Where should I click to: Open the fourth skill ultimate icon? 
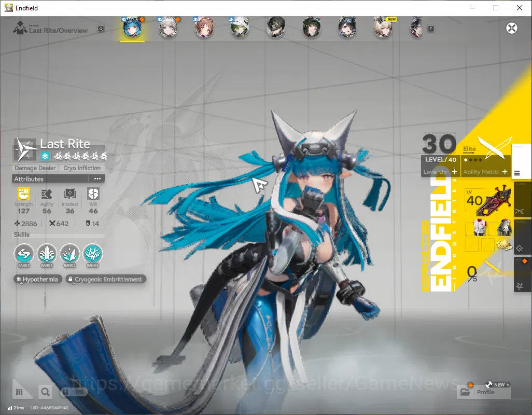(93, 254)
